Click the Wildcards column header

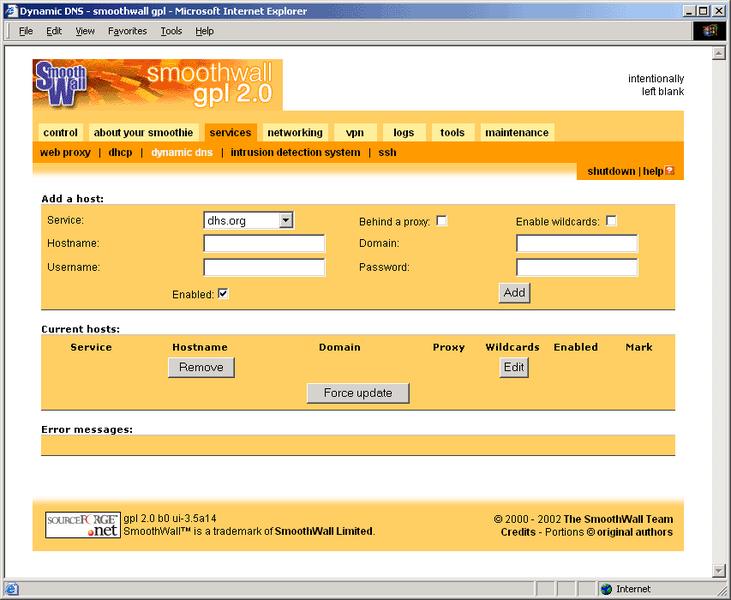[x=512, y=347]
